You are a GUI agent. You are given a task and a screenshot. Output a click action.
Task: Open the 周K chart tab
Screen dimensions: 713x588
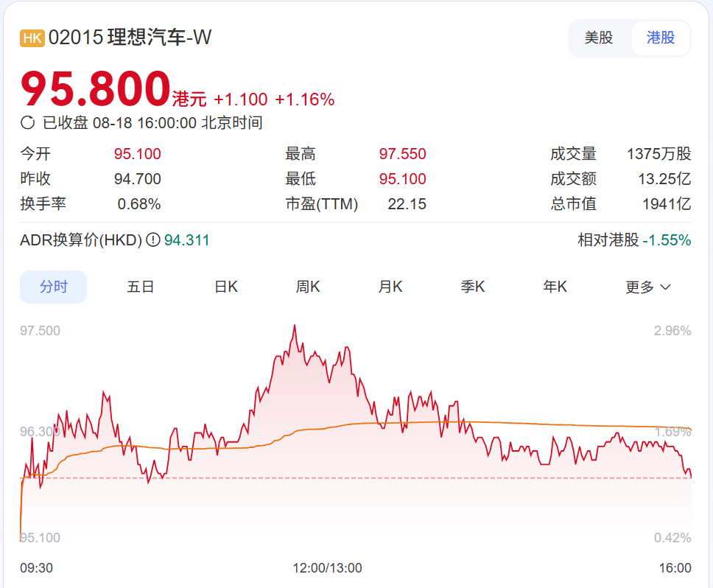[x=308, y=287]
